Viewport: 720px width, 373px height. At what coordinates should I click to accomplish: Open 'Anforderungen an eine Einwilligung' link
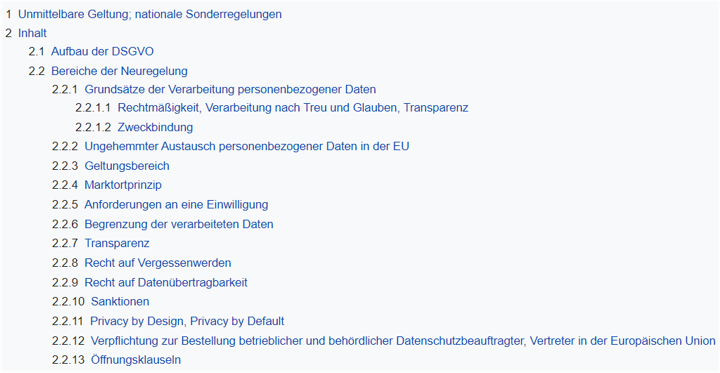pyautogui.click(x=176, y=204)
